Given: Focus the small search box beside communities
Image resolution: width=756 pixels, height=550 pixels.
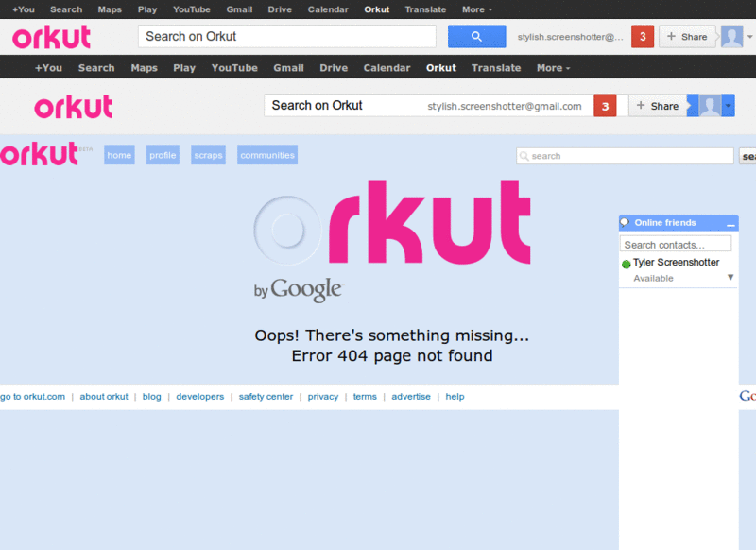Looking at the screenshot, I should 625,156.
